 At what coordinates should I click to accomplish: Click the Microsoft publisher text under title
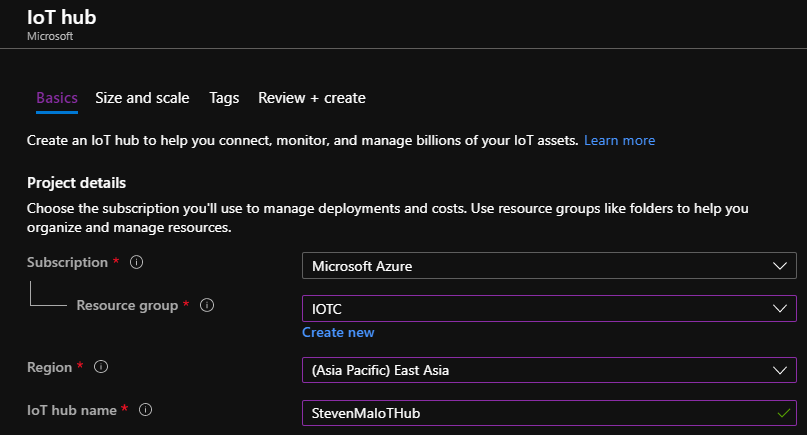[x=50, y=37]
